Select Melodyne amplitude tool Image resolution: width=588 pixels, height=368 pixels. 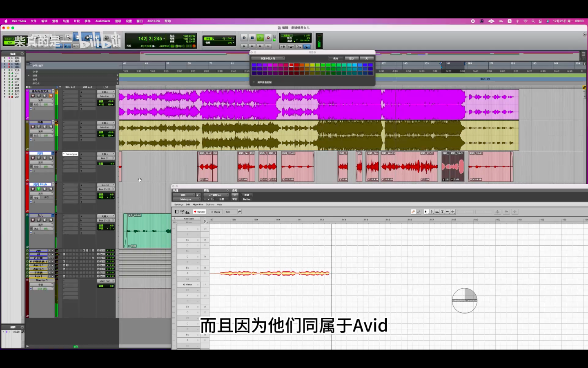[x=442, y=212]
